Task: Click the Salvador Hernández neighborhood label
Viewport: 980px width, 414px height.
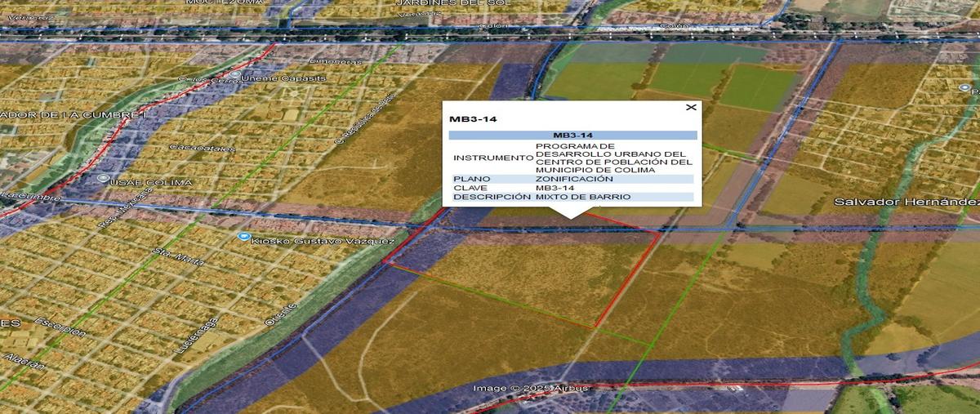Action: pos(906,201)
